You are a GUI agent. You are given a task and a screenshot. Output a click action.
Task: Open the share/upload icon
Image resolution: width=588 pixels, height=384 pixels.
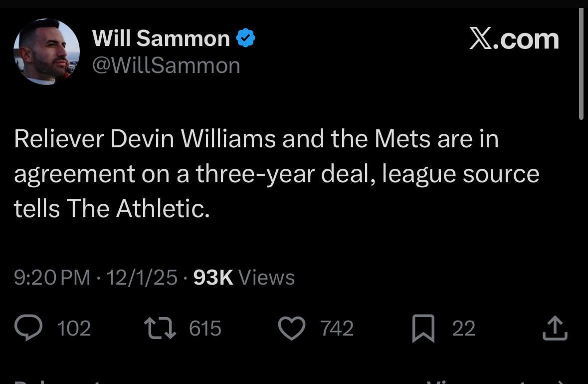click(555, 328)
